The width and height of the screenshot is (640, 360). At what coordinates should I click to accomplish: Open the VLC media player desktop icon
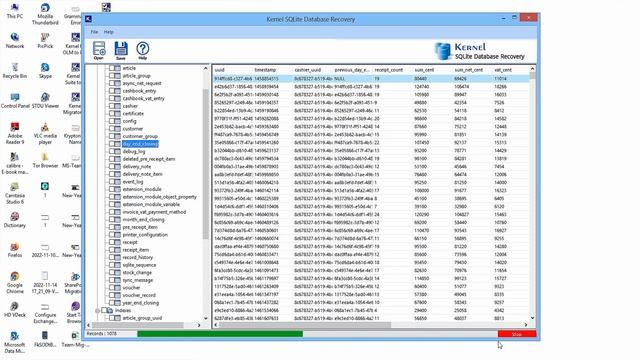pos(45,133)
